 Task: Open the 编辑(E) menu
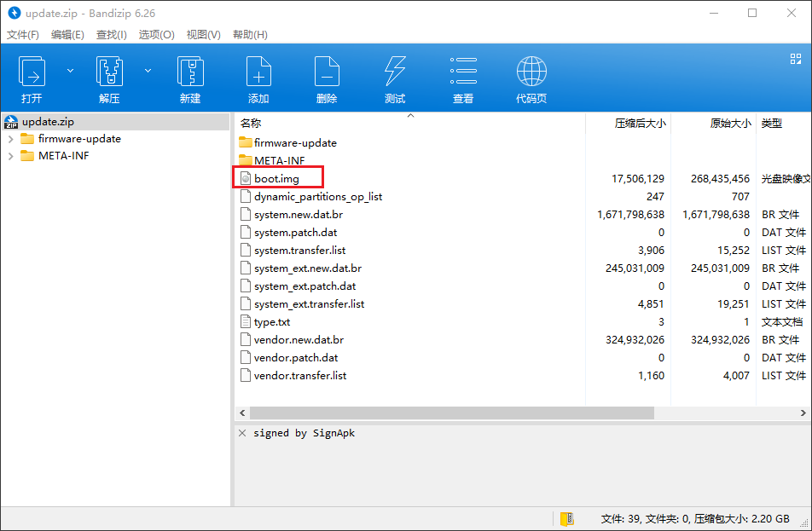click(x=67, y=35)
